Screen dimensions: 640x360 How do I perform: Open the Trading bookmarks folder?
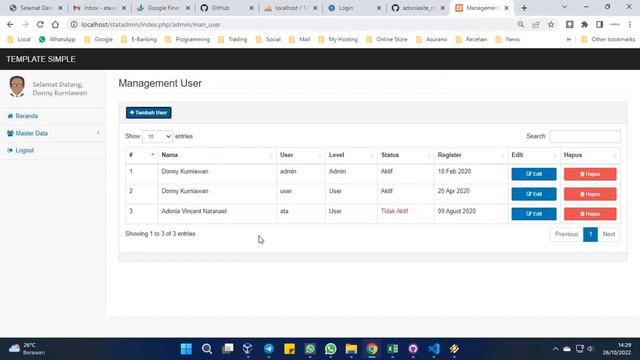(x=233, y=39)
